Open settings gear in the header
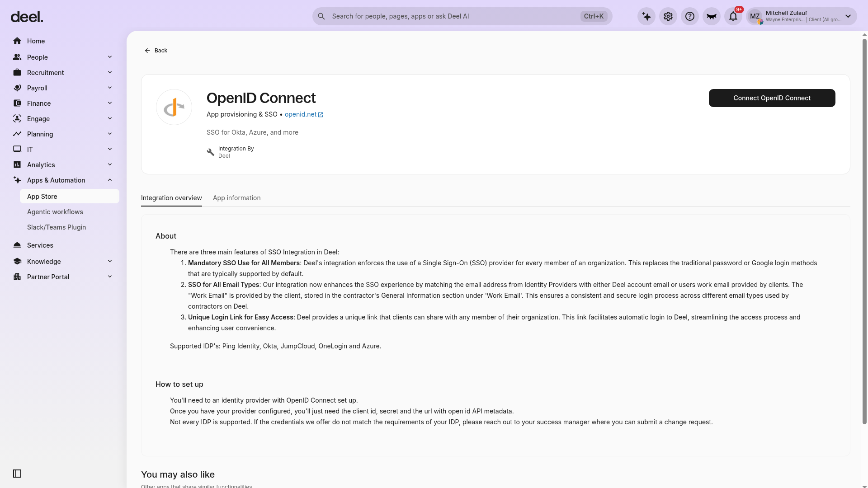Viewport: 868px width, 488px height. (x=668, y=17)
